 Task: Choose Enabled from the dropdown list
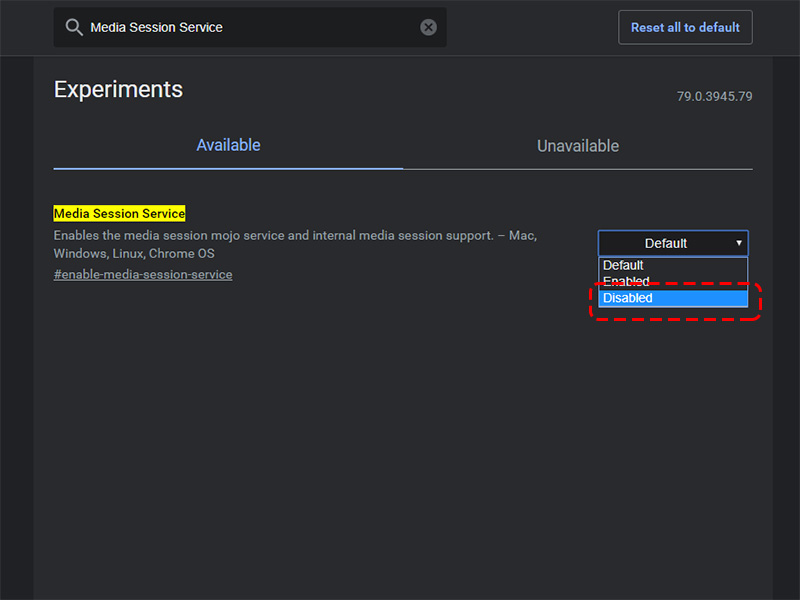tap(627, 282)
